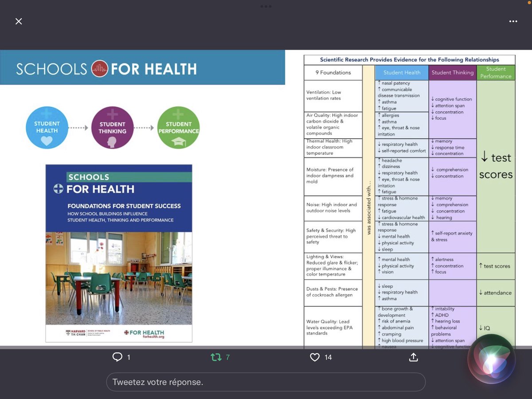
Task: Tap the blue Student Health heart circle
Action: point(47,127)
